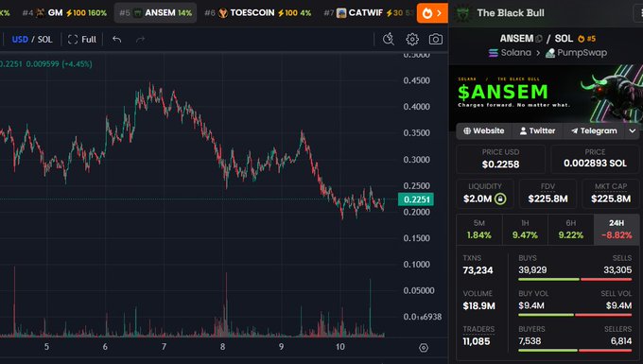Click the TXNS 73,234 value

(478, 270)
